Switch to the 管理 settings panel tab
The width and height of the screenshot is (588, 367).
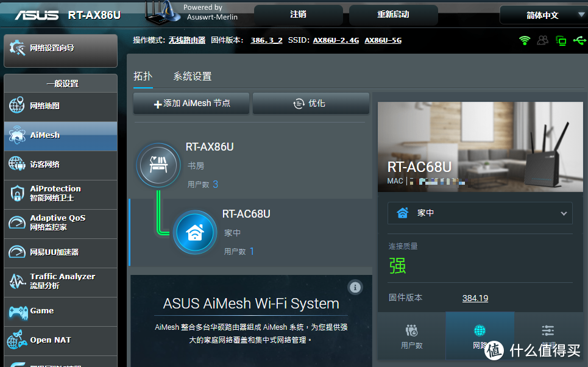tap(547, 335)
